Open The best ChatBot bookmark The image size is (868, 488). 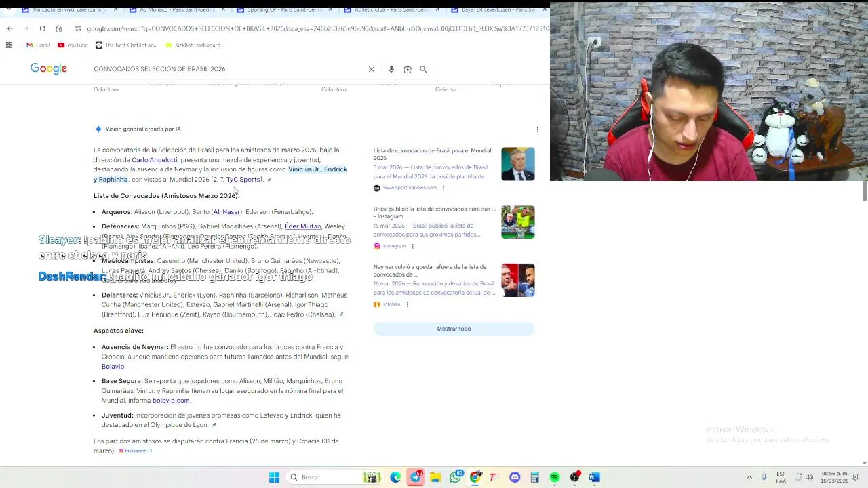(x=126, y=45)
